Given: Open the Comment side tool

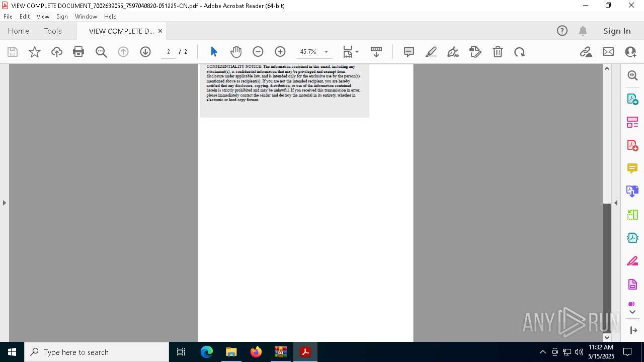Looking at the screenshot, I should pyautogui.click(x=632, y=168).
